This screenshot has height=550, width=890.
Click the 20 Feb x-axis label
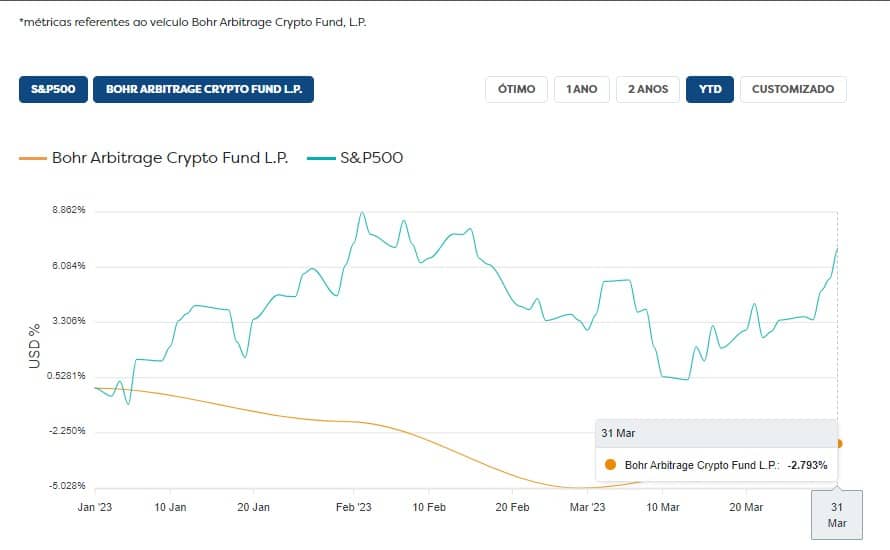513,507
